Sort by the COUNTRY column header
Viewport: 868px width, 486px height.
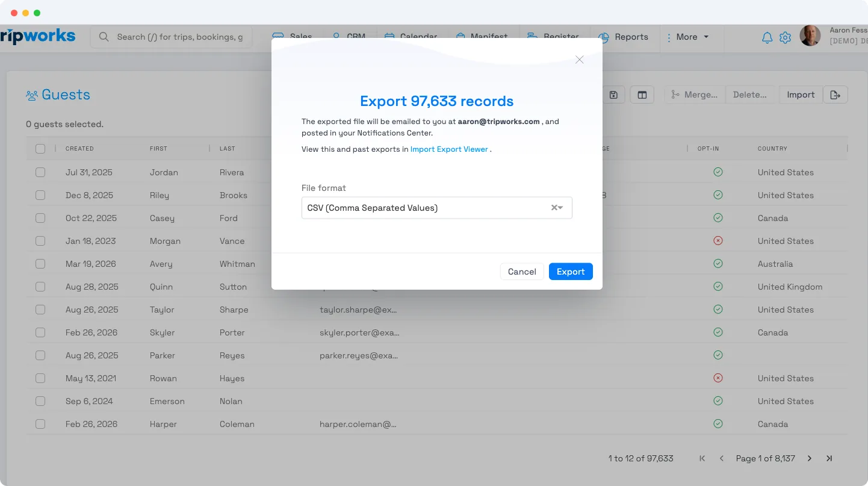point(772,148)
